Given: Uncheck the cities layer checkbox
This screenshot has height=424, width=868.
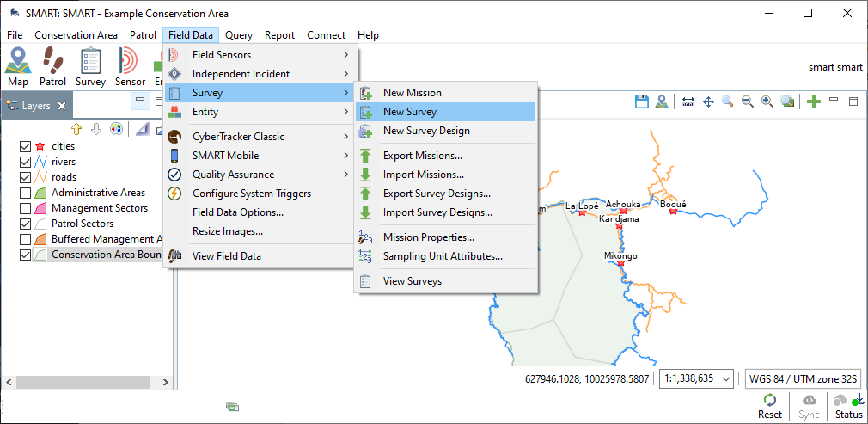Looking at the screenshot, I should (x=25, y=146).
